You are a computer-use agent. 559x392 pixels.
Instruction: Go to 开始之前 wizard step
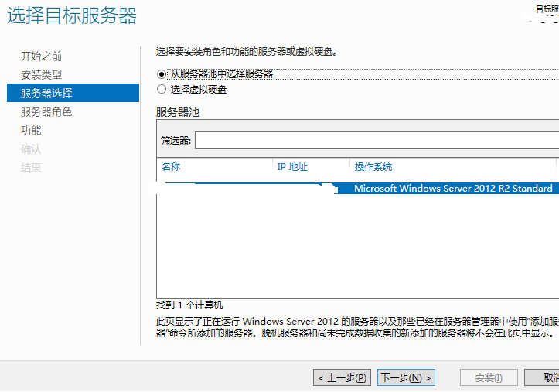tap(41, 56)
